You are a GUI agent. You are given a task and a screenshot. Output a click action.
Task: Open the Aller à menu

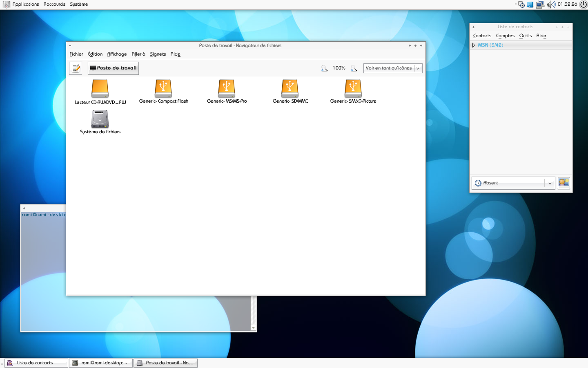138,54
